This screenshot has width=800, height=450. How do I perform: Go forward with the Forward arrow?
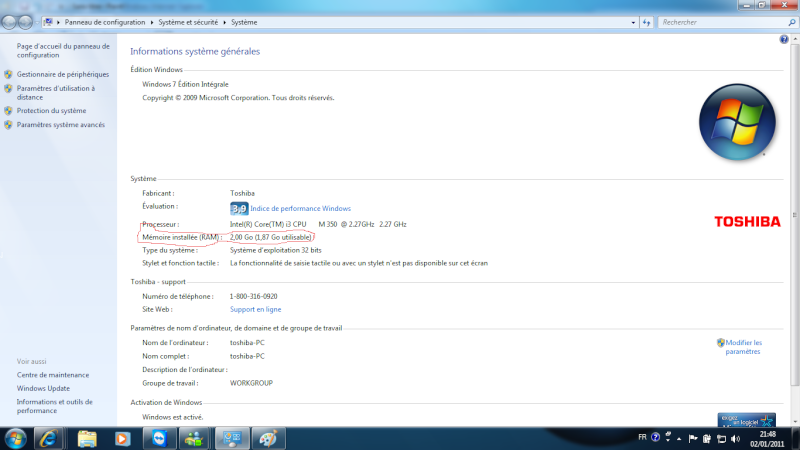(25, 22)
